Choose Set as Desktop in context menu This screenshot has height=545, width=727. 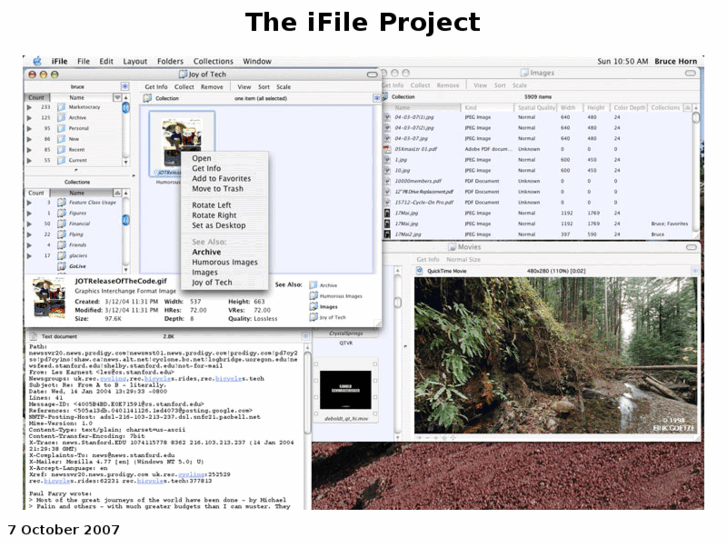pyautogui.click(x=219, y=225)
